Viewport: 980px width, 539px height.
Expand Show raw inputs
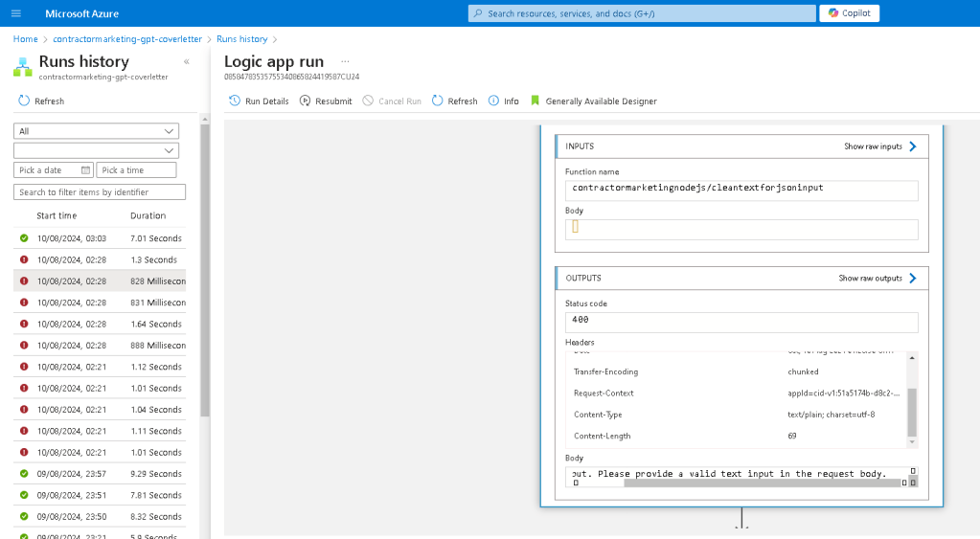[x=880, y=146]
